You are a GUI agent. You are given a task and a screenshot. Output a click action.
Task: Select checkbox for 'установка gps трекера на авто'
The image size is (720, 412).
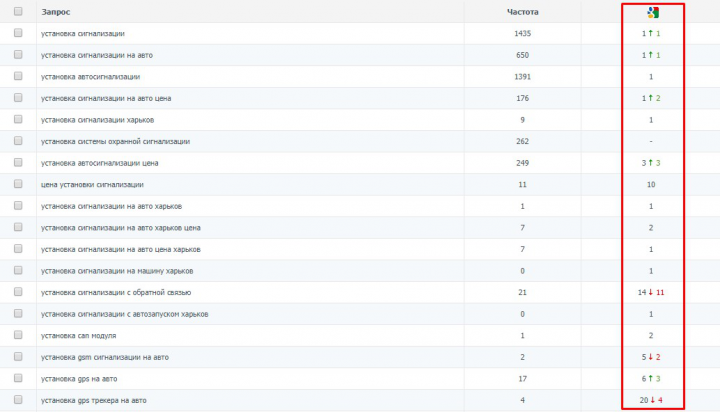pyautogui.click(x=18, y=400)
